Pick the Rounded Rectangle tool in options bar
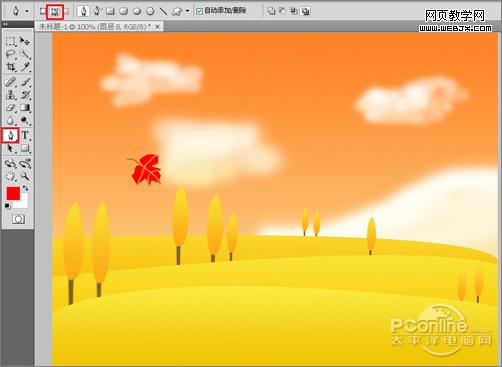 pos(124,11)
